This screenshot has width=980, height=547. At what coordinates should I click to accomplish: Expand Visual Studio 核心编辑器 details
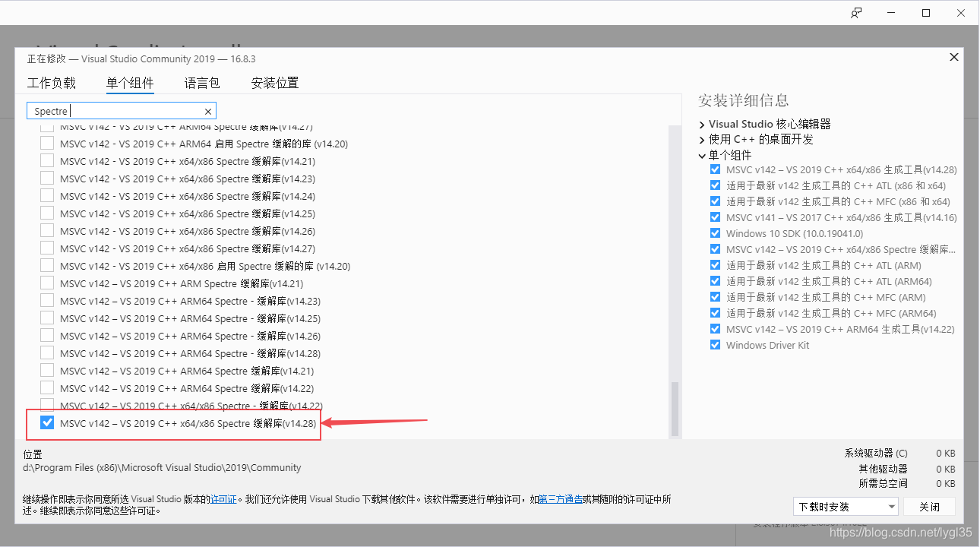pos(702,124)
